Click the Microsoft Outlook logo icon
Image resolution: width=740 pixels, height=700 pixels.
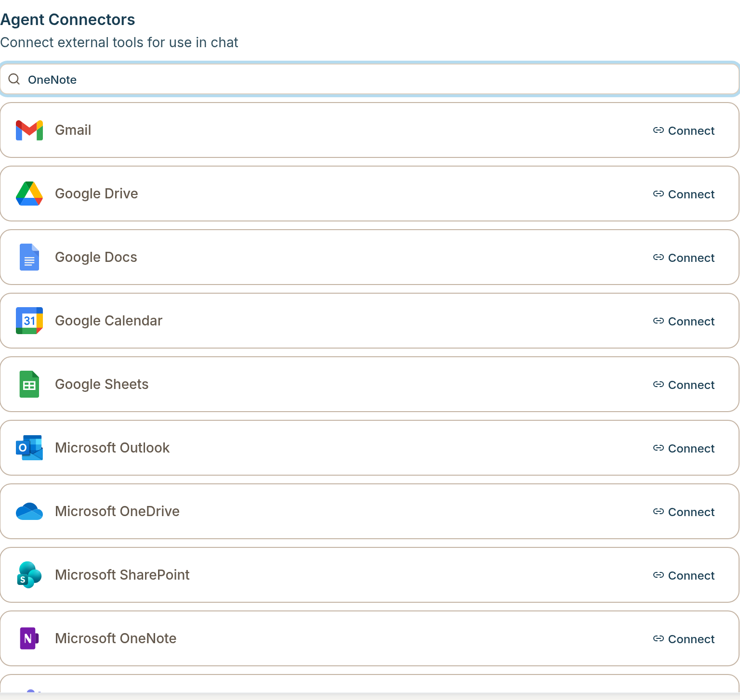pos(29,448)
